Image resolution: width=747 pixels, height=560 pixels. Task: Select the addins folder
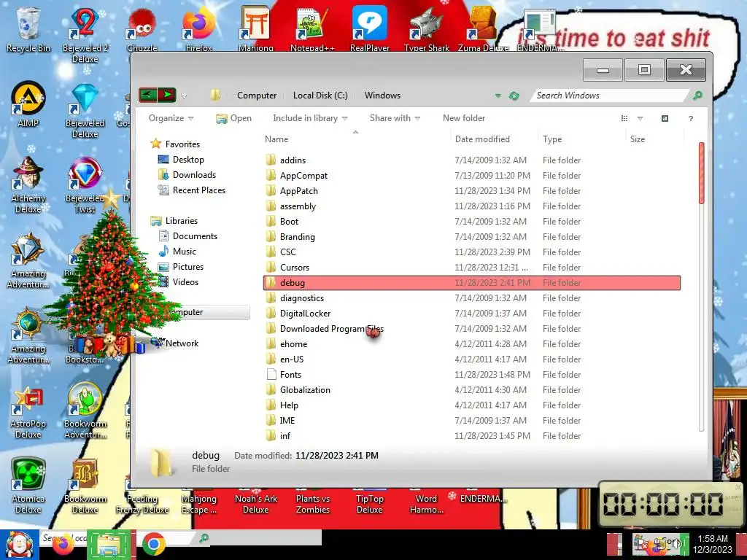coord(472,160)
